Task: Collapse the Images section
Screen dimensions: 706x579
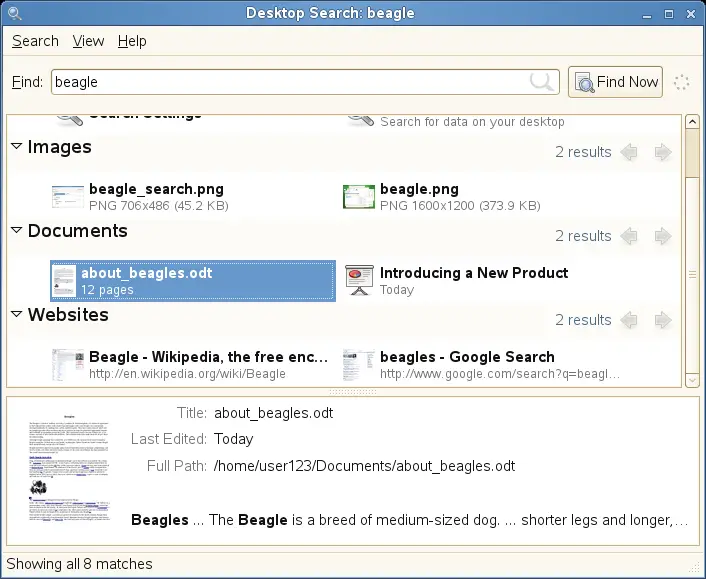Action: click(16, 147)
